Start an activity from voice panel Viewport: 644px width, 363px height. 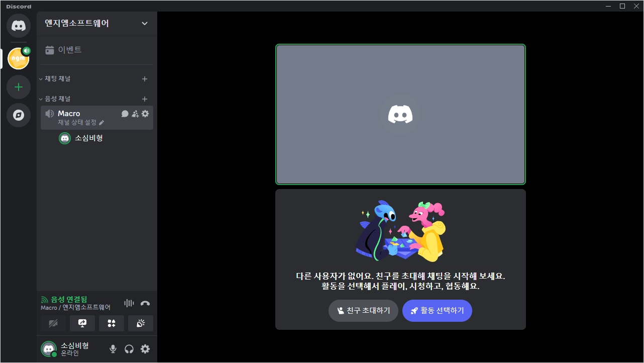click(112, 323)
